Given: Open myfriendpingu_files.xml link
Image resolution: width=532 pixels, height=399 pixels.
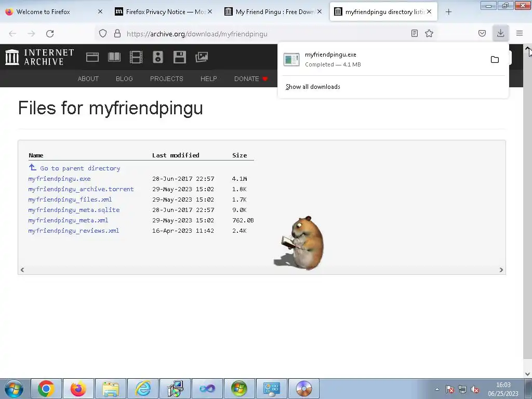Looking at the screenshot, I should point(70,199).
